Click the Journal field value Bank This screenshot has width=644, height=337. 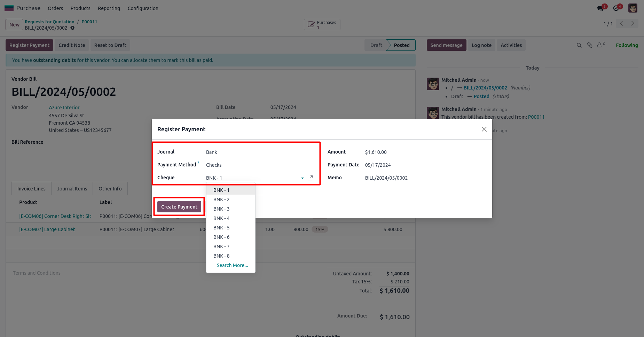pos(211,152)
